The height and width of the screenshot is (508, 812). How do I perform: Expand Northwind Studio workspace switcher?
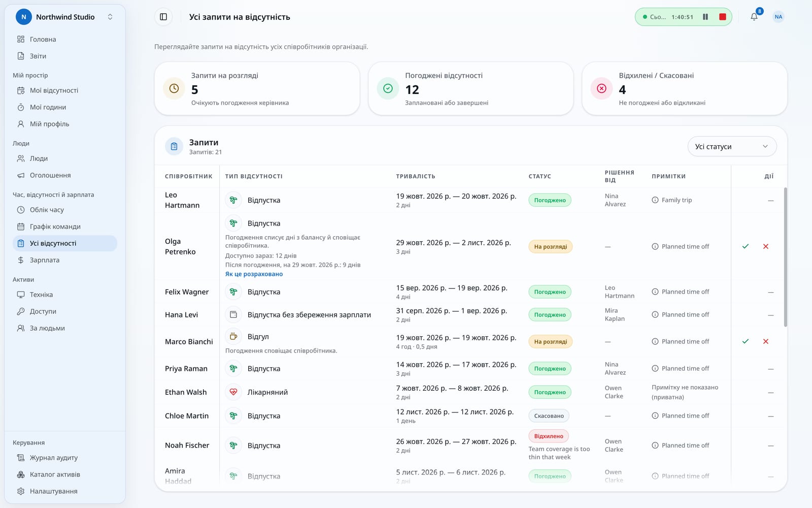(65, 17)
